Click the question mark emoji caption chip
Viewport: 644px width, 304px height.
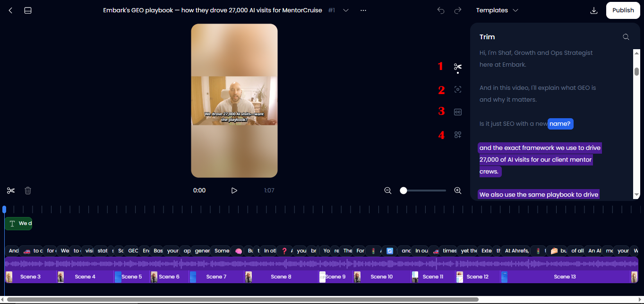click(x=284, y=251)
